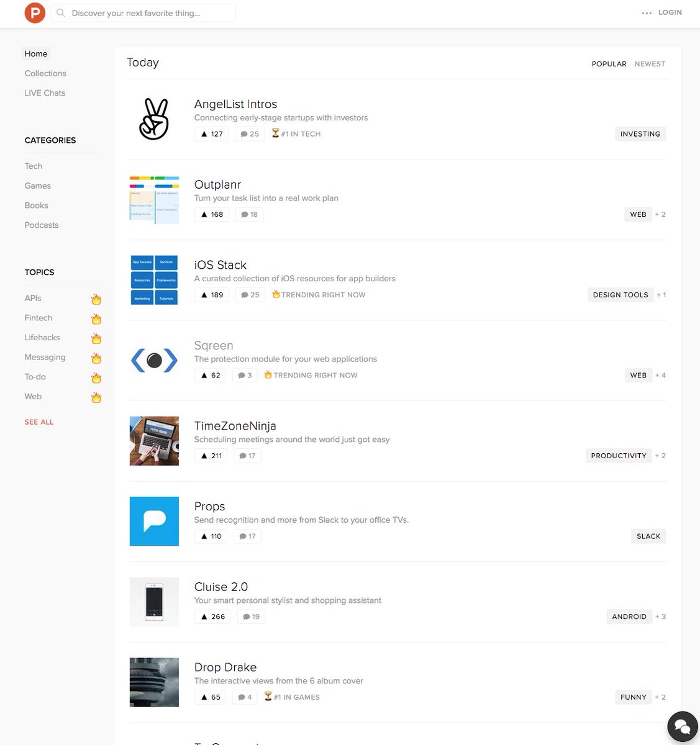Upvote Cluise 2.0 (266)
The height and width of the screenshot is (745, 700).
(x=212, y=616)
